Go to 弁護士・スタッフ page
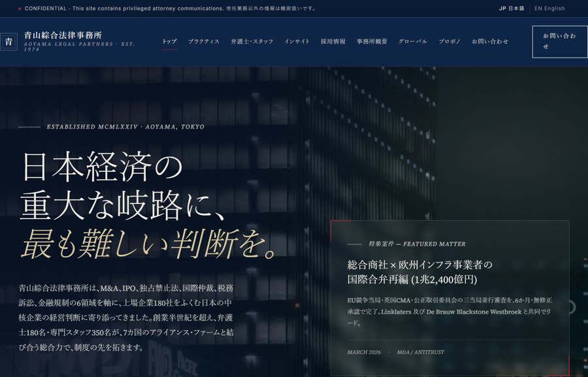Screen dimensions: 588x377 252,42
